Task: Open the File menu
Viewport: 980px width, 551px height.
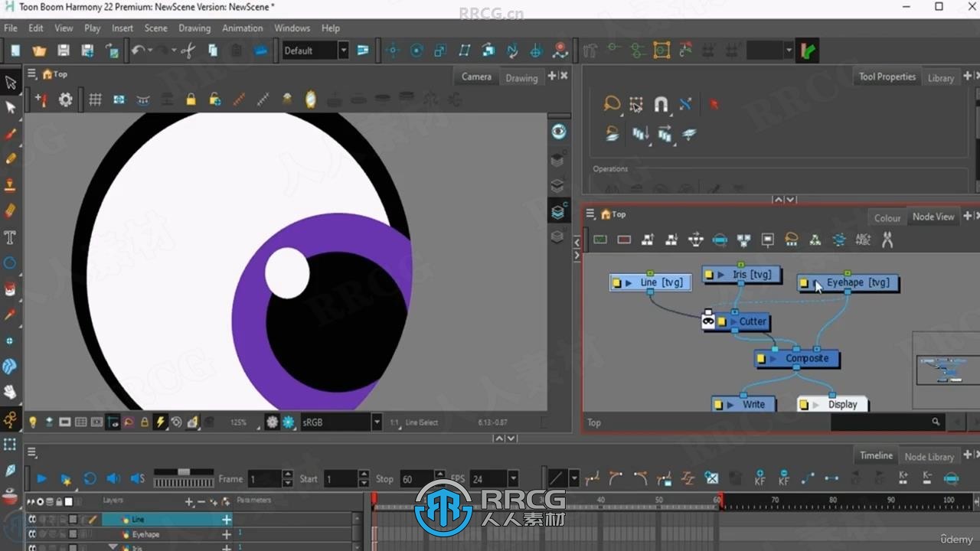Action: click(x=11, y=28)
